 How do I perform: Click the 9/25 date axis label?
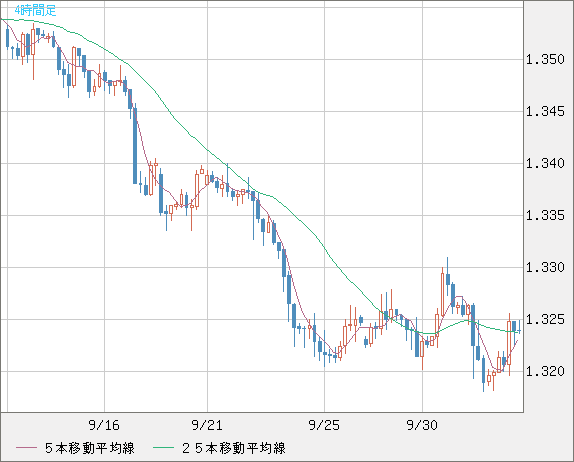[324, 425]
